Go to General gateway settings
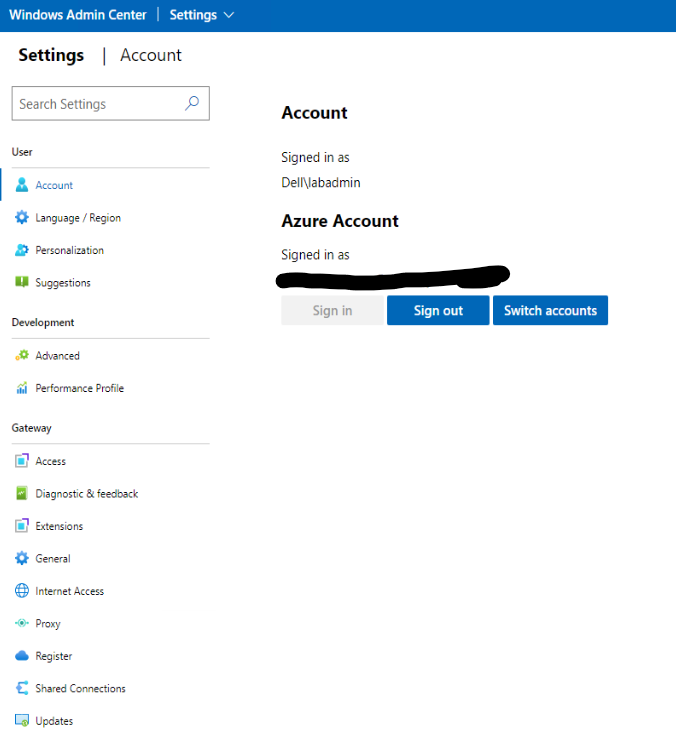 [x=53, y=559]
